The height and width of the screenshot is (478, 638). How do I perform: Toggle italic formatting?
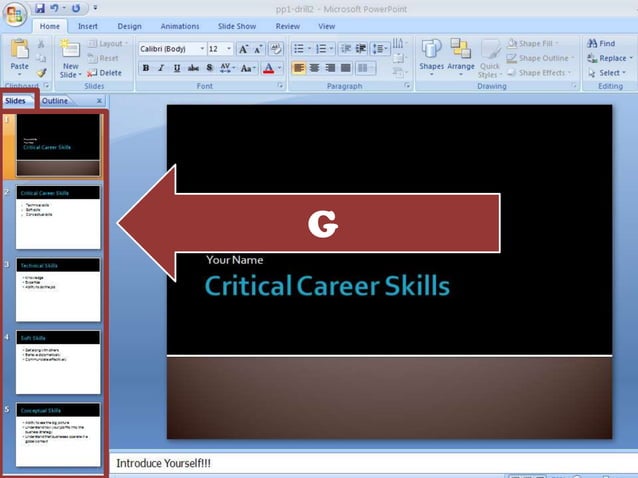[x=161, y=68]
